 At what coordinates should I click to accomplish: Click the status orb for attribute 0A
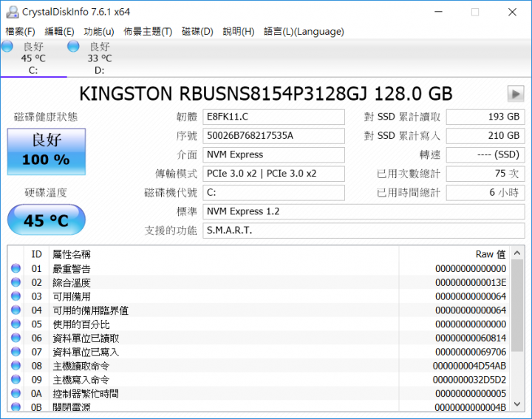pos(16,394)
